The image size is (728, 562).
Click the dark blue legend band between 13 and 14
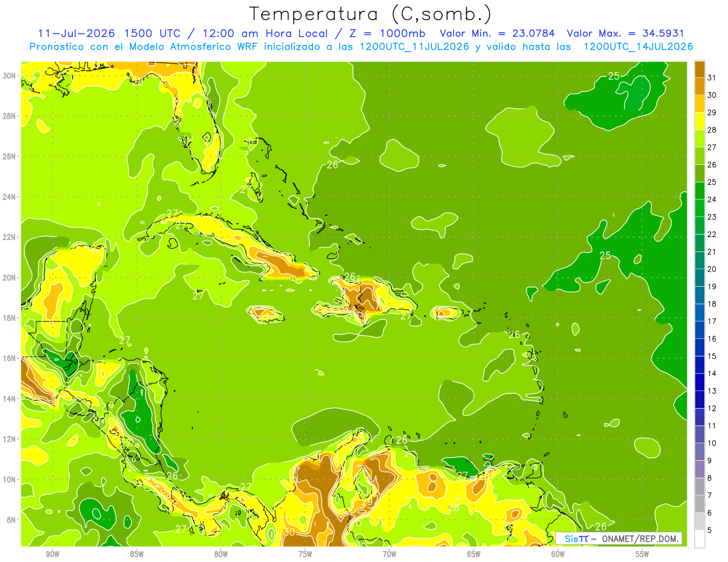click(x=699, y=383)
